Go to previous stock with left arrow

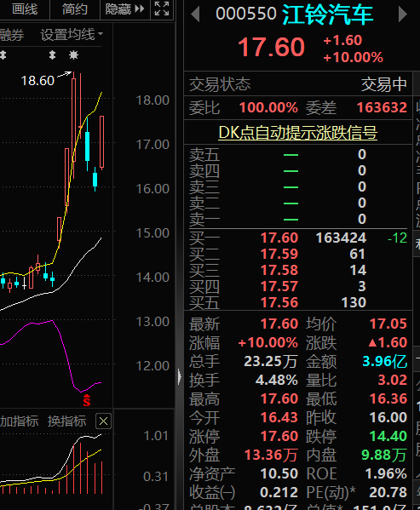click(196, 14)
